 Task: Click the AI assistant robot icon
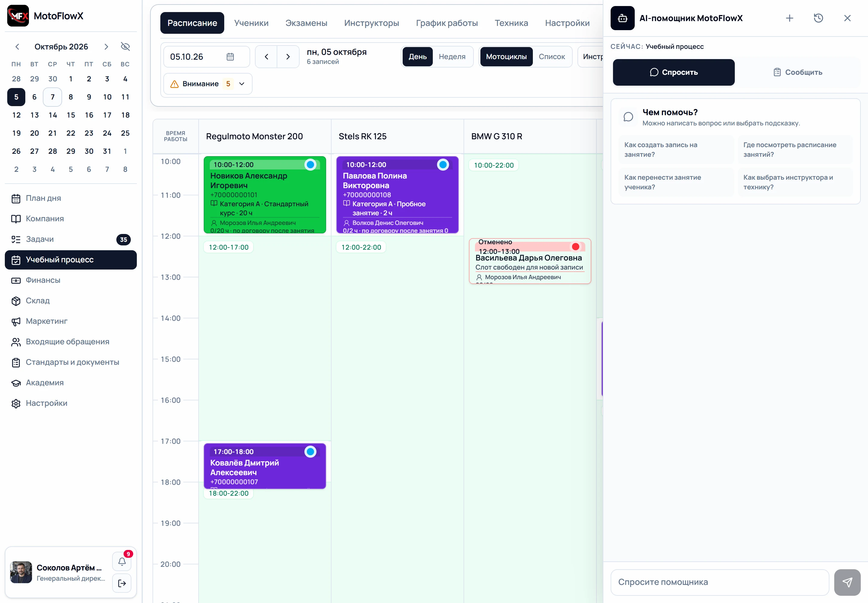[x=622, y=18]
